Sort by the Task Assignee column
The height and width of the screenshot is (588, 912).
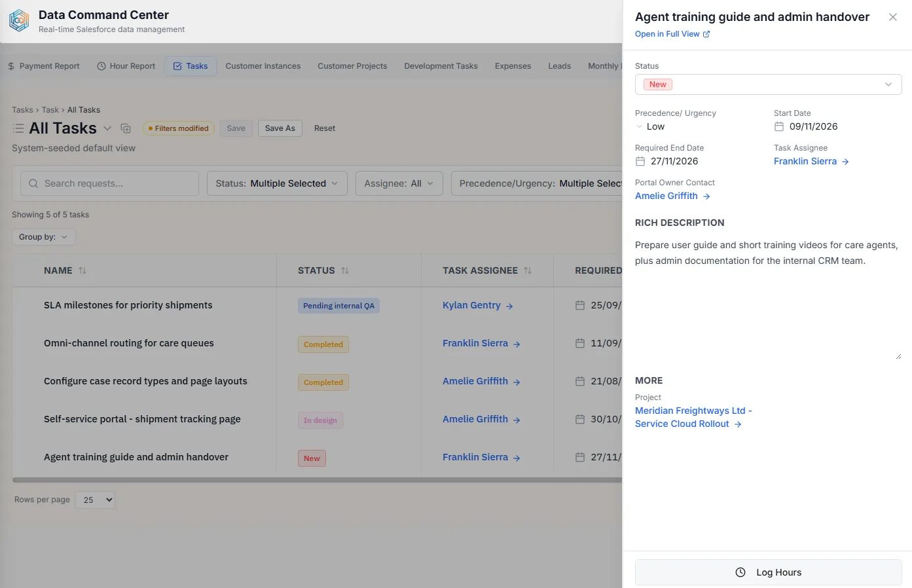pos(486,270)
